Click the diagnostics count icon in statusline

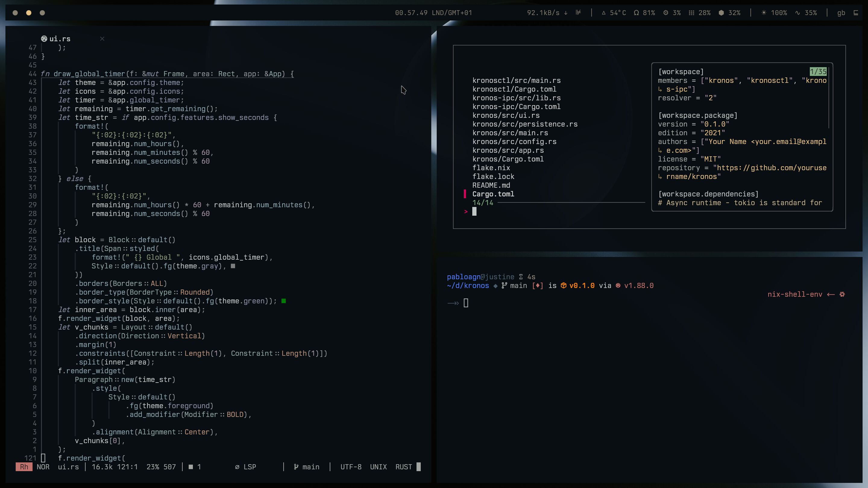click(x=191, y=467)
